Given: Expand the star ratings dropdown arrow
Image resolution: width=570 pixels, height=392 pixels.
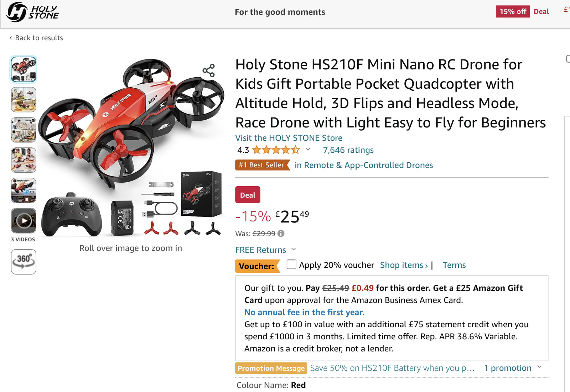Looking at the screenshot, I should coord(308,150).
